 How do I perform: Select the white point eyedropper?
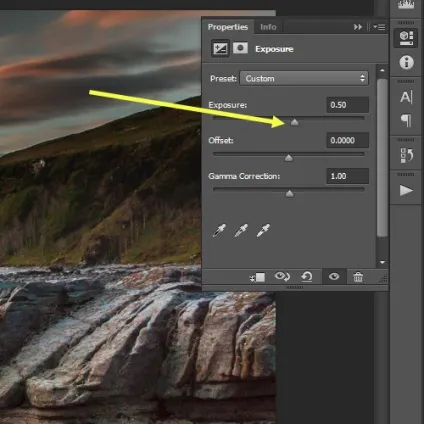click(263, 230)
